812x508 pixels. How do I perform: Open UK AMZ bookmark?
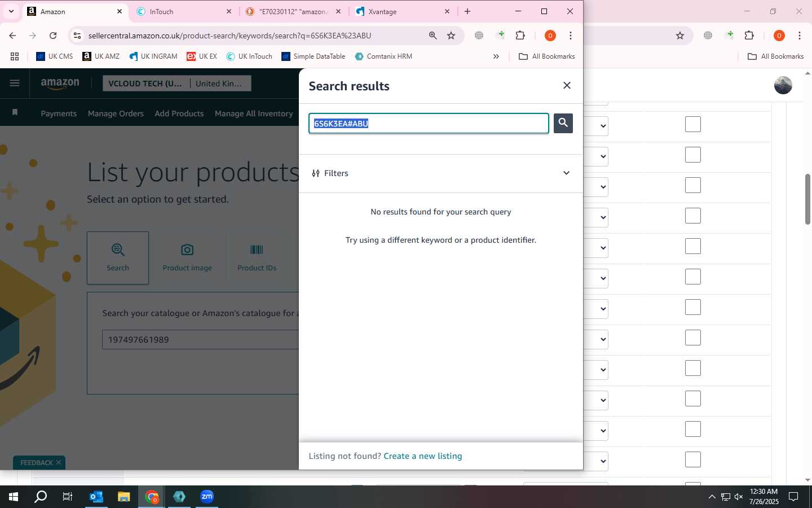click(101, 56)
